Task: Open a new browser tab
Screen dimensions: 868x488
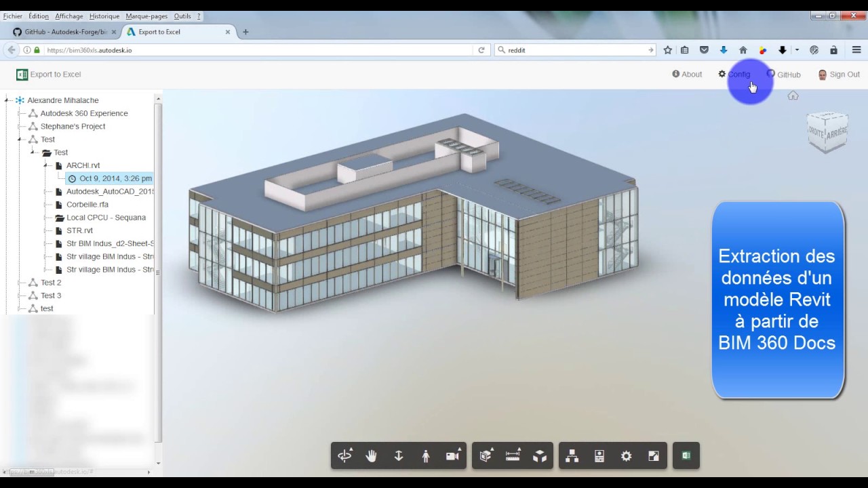Action: 245,32
